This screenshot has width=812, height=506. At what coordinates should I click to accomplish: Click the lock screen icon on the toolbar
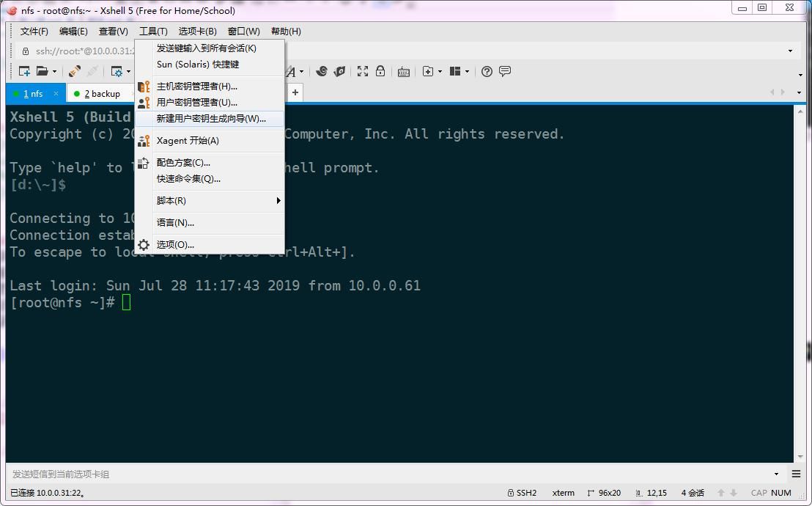click(x=381, y=71)
